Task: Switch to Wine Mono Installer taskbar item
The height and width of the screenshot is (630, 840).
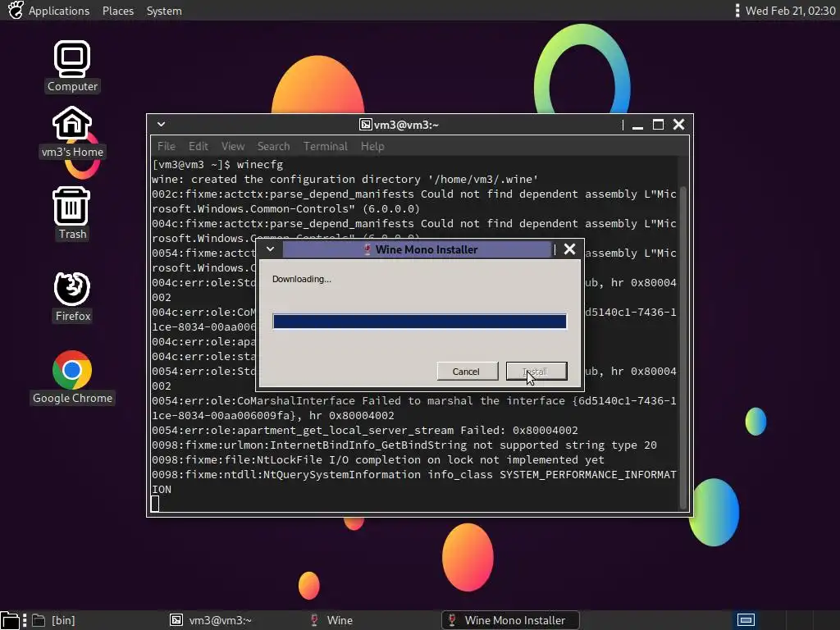Action: click(510, 620)
